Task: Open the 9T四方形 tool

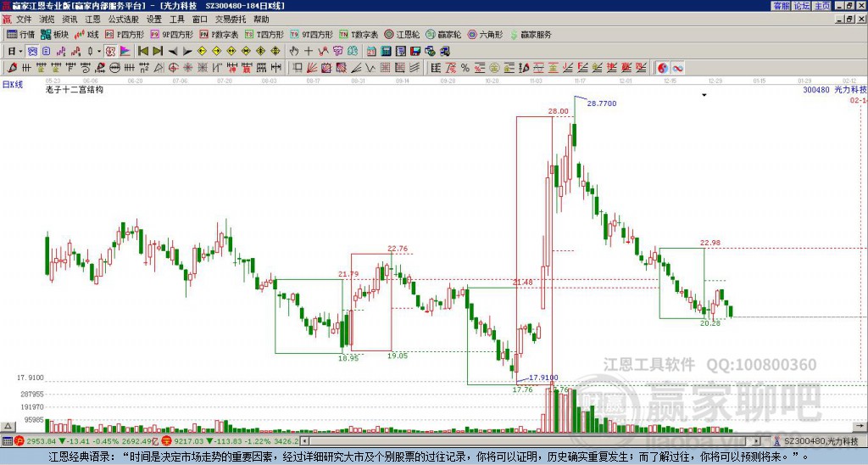Action: [311, 34]
